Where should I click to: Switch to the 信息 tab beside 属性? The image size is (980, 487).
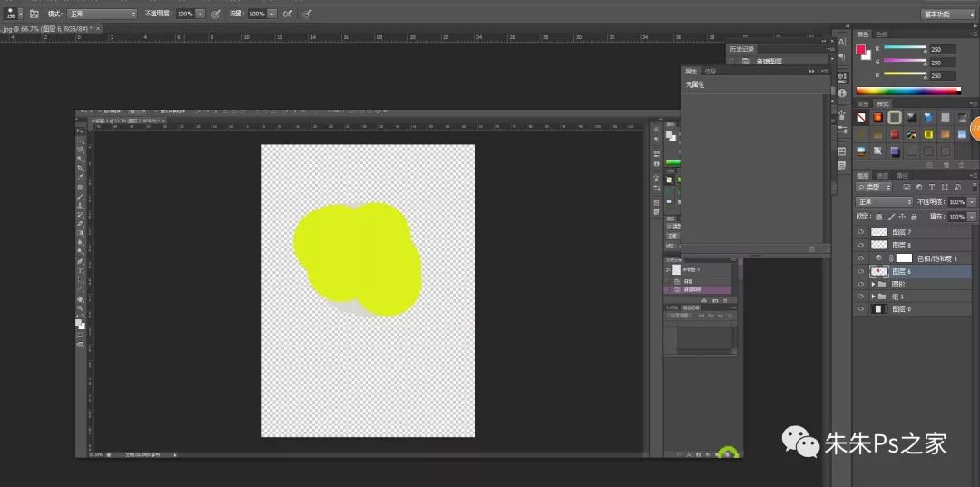[x=710, y=71]
